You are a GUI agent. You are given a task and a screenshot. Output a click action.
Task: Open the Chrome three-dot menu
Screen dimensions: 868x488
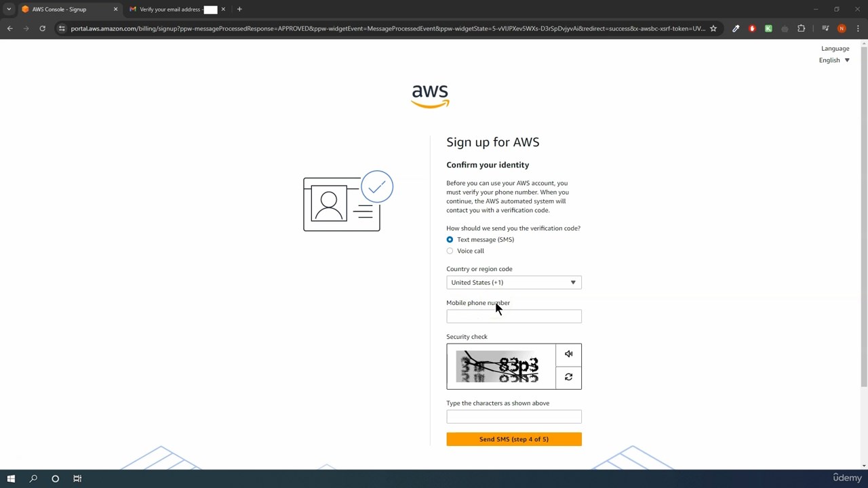[x=858, y=28]
